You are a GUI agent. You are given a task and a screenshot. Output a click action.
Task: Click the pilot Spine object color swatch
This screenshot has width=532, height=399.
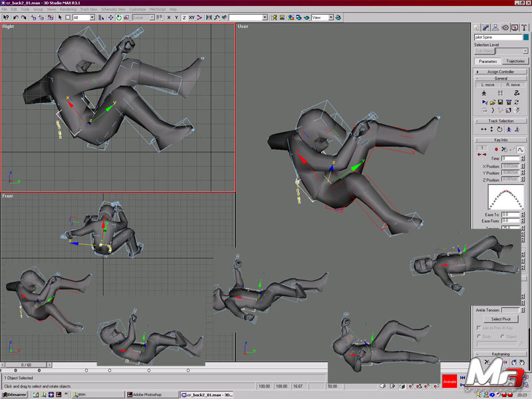coord(526,38)
